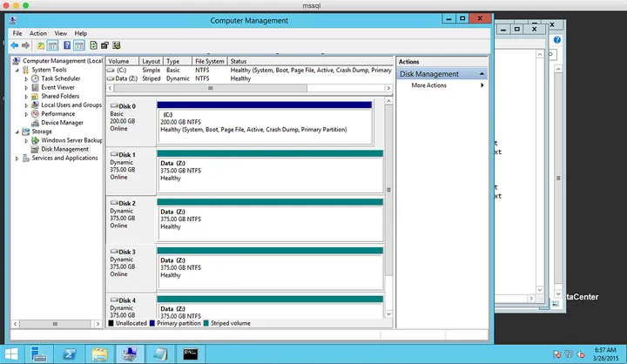This screenshot has height=364, width=627.
Task: Select the Disk 3 label block
Action: pyautogui.click(x=131, y=268)
